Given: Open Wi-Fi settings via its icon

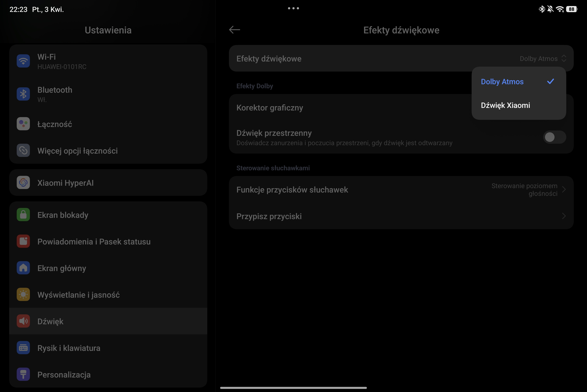Looking at the screenshot, I should [x=23, y=61].
